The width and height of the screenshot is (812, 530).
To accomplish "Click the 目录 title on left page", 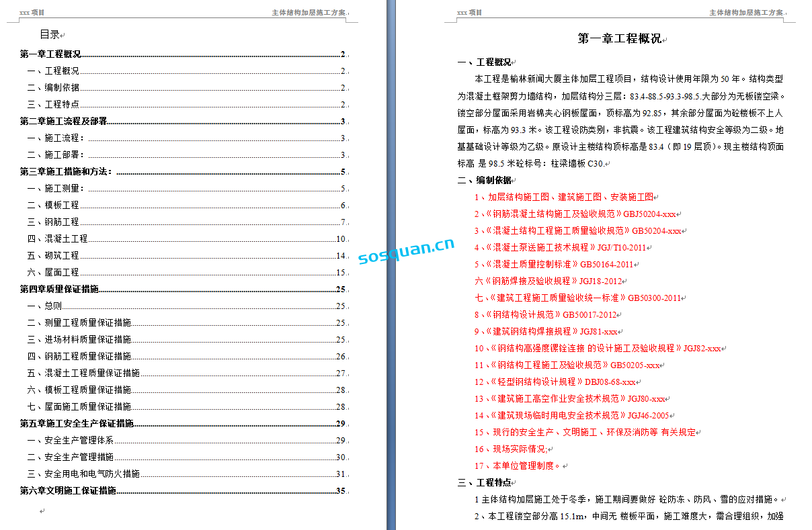I will tap(50, 35).
